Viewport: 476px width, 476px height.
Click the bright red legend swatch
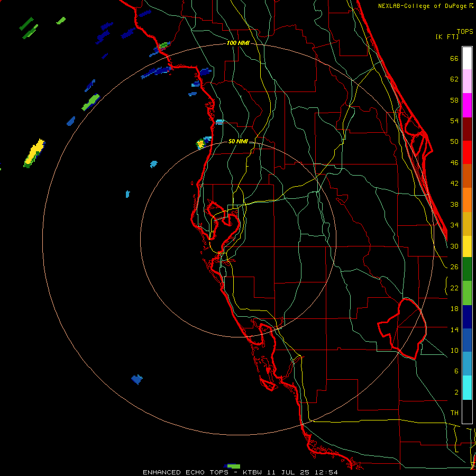[467, 152]
